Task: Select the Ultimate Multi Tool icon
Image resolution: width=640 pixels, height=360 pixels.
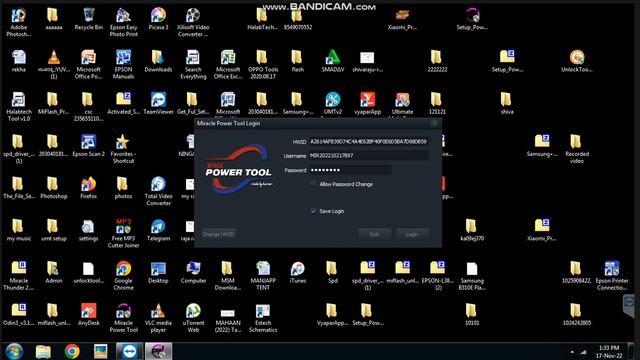Action: (402, 103)
